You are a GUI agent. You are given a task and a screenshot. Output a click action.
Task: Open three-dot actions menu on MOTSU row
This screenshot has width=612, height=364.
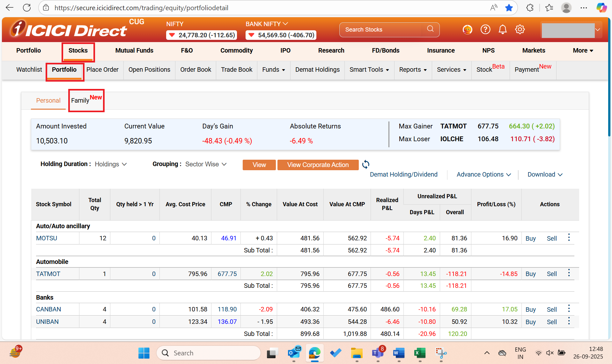(x=569, y=237)
